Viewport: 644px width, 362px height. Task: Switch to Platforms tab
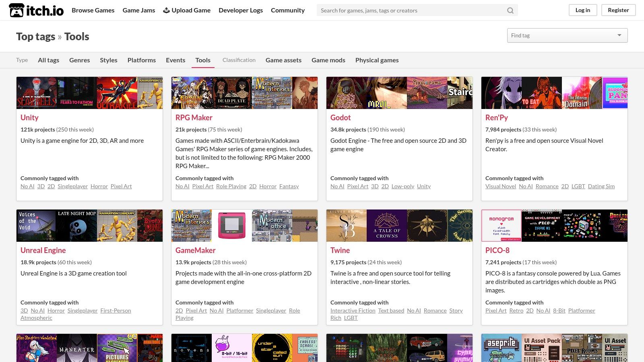[142, 60]
